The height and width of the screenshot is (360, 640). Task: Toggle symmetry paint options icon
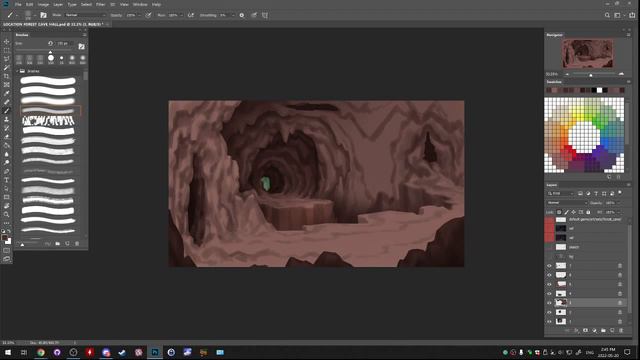tap(265, 15)
